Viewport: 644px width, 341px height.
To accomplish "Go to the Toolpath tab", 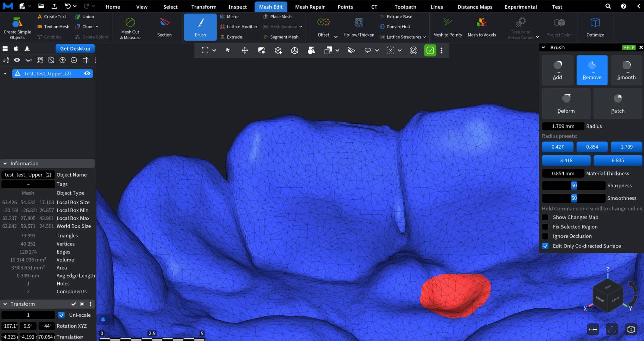I will [405, 7].
